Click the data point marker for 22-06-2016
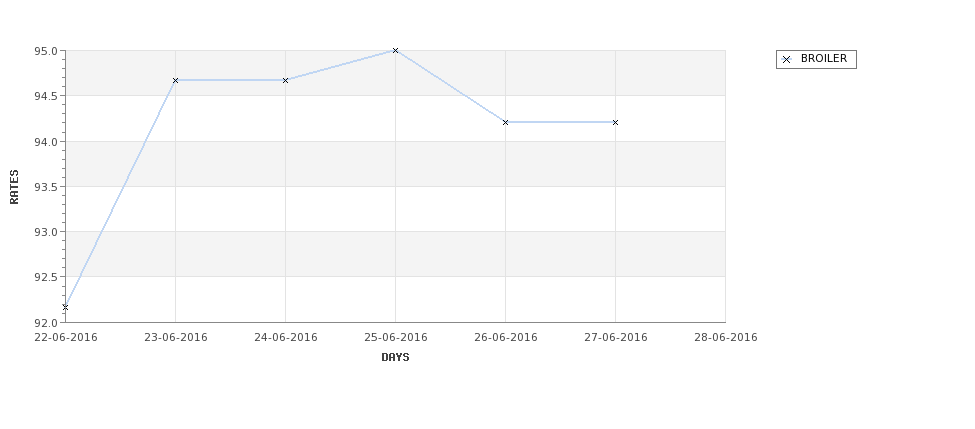The width and height of the screenshot is (975, 429). [65, 307]
